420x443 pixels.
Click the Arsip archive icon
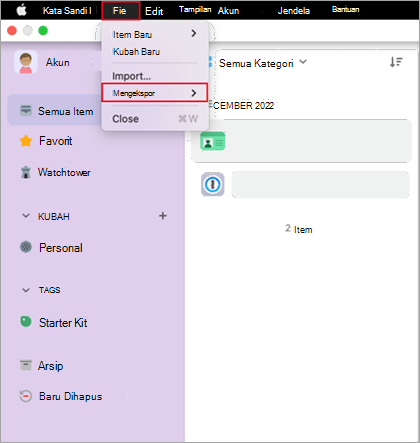[x=26, y=365]
